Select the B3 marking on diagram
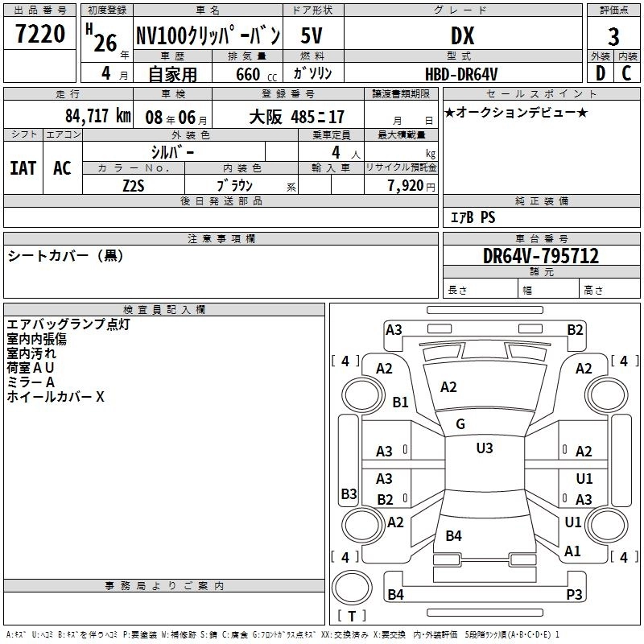644x644 pixels. [x=349, y=493]
